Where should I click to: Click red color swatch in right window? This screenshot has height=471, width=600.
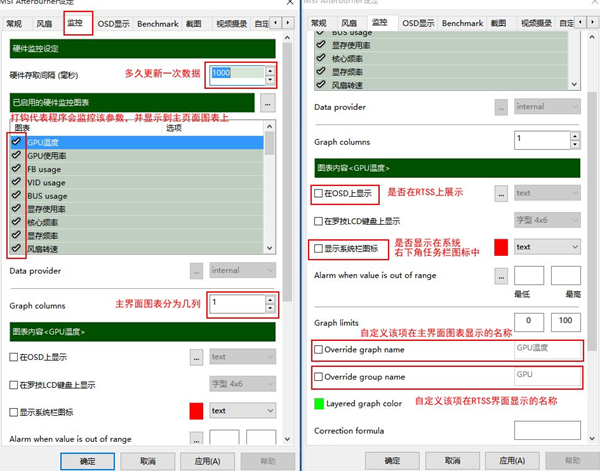click(x=501, y=248)
